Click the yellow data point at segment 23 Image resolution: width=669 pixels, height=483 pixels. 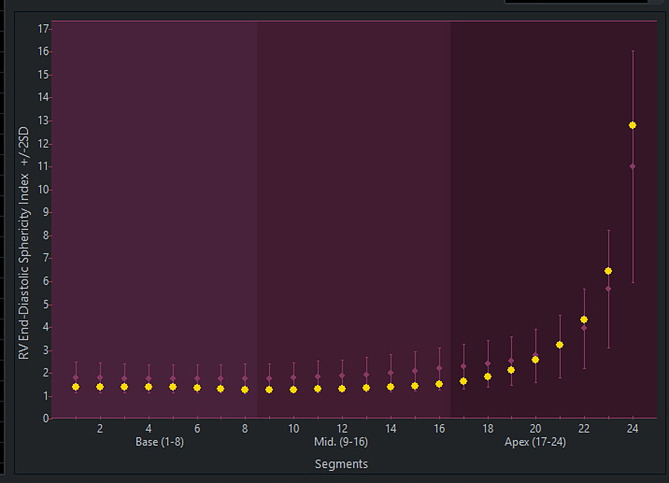[x=608, y=271]
